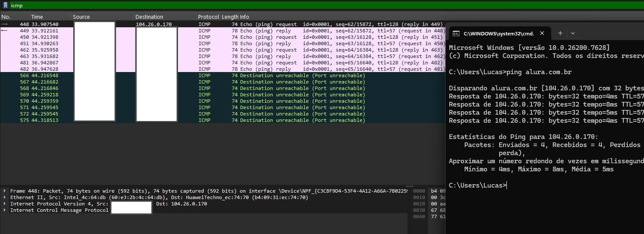
Task: Click the final C:\Users\Lucas> prompt
Action: (478, 185)
